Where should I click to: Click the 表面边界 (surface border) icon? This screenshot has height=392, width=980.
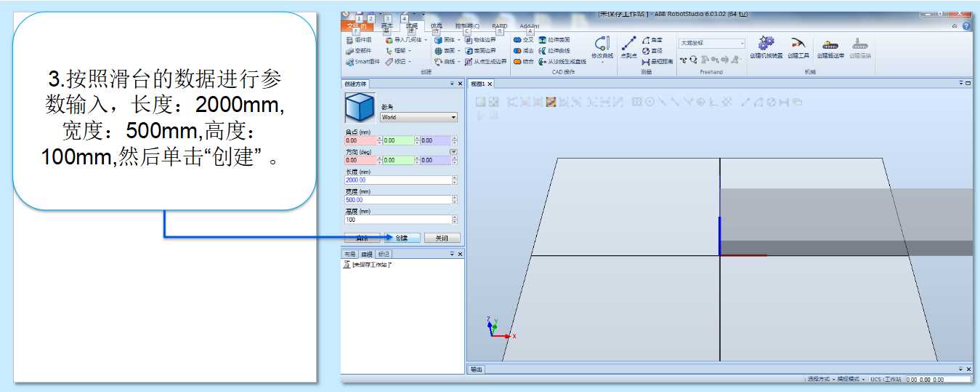tap(469, 51)
